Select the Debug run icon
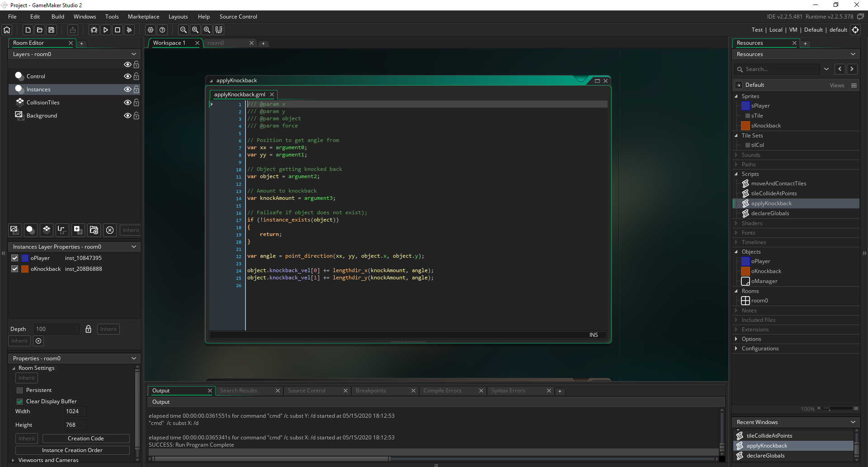 (93, 30)
